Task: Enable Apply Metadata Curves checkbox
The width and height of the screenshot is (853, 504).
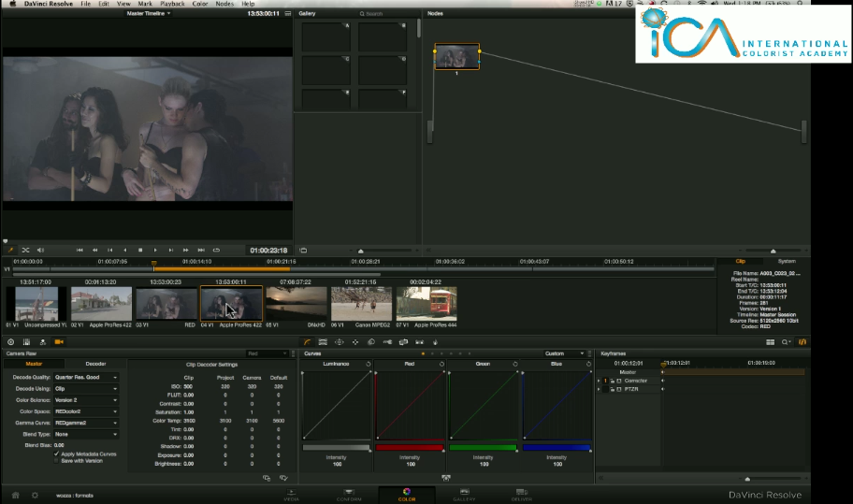Action: pos(56,454)
